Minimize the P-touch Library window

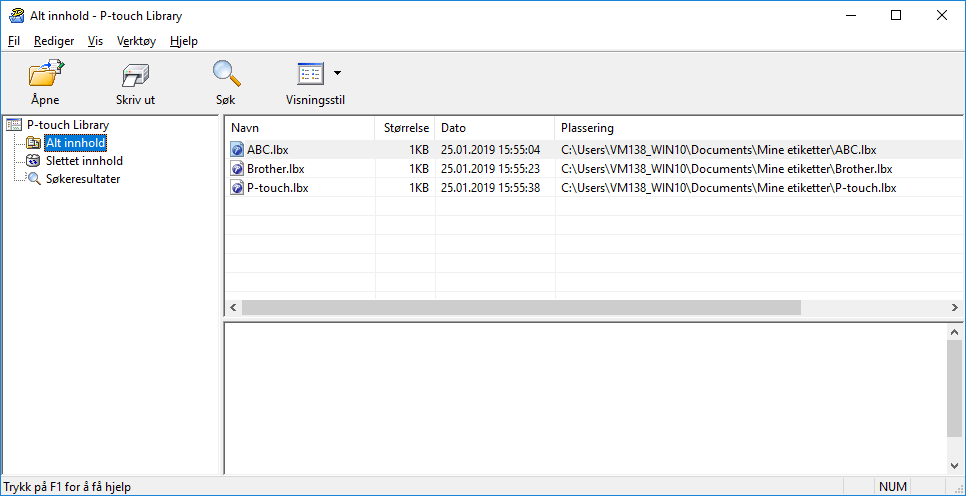851,15
